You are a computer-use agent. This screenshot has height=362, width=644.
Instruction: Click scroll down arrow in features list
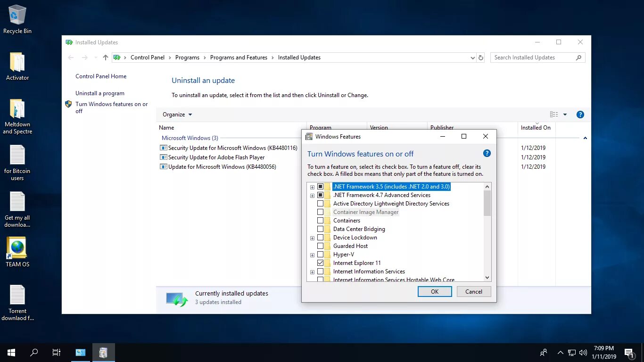487,278
